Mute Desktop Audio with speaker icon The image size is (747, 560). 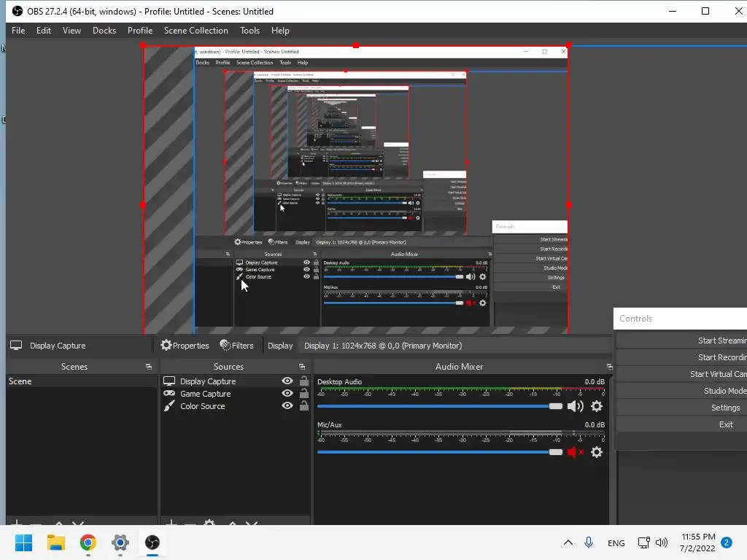click(576, 406)
